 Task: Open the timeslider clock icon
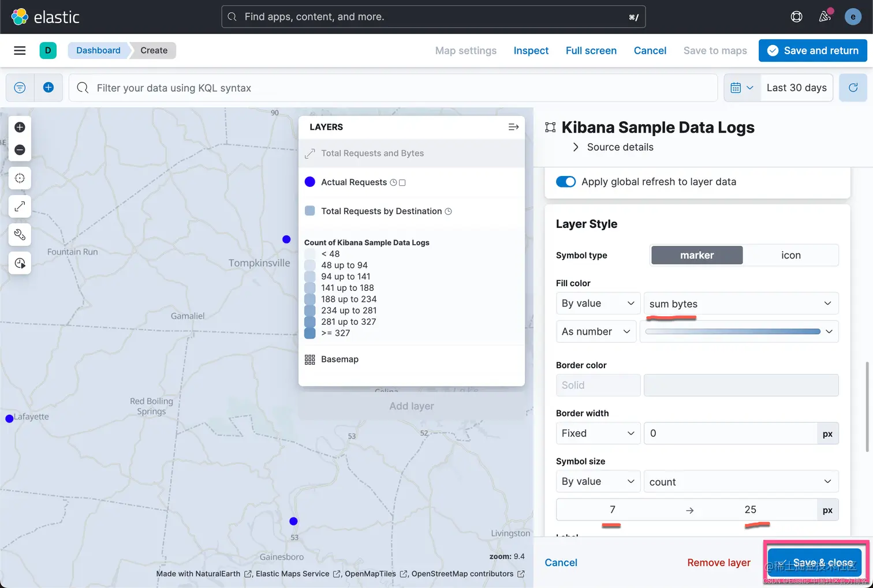pos(20,263)
